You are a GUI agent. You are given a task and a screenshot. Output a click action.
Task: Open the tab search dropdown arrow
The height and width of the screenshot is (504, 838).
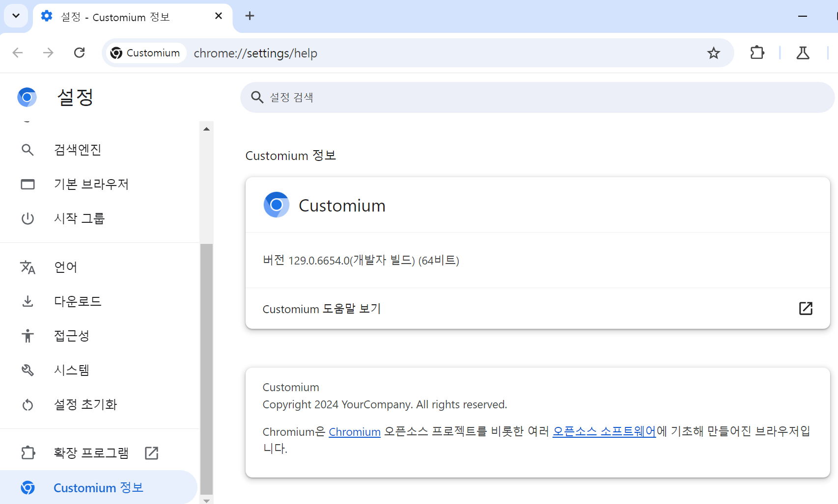click(x=16, y=16)
